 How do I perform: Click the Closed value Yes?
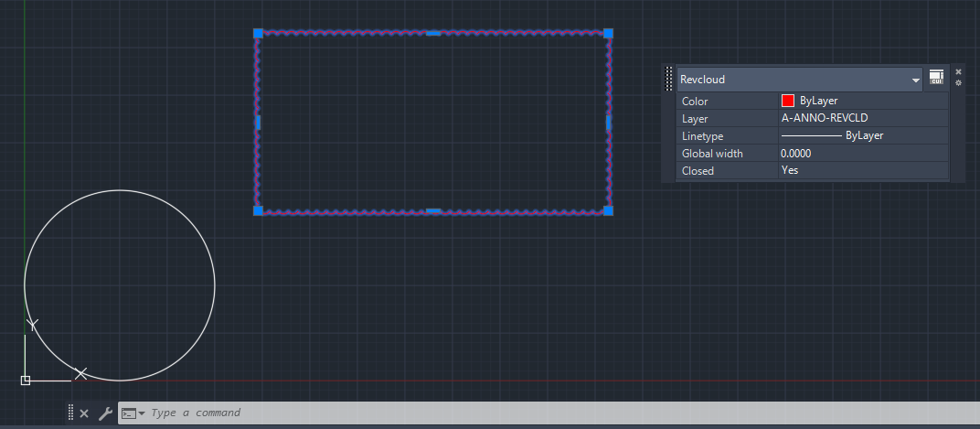coord(789,170)
